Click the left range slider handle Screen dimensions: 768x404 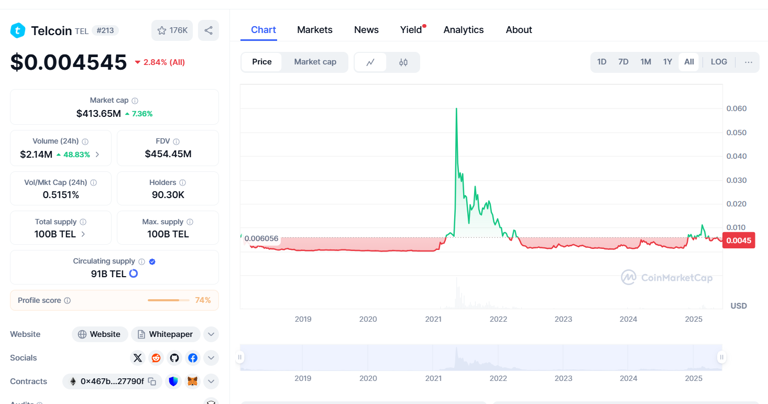tap(240, 357)
